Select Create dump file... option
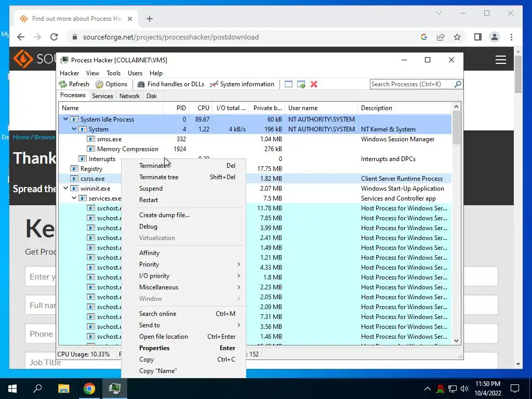Screen dimensions: 532x399 (183, 215)
